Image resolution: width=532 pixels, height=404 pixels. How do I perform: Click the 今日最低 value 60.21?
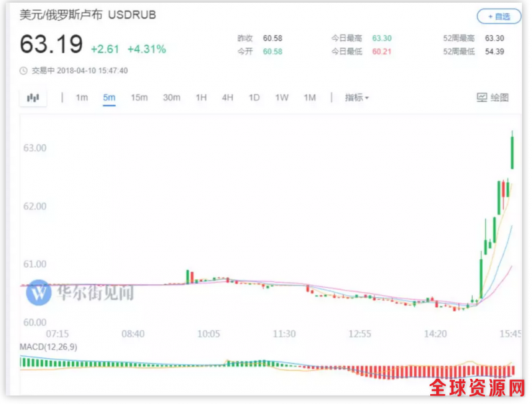(x=382, y=52)
